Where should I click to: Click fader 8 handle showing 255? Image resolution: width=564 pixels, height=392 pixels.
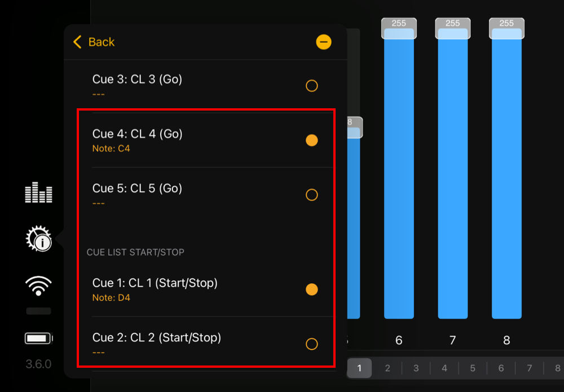506,28
